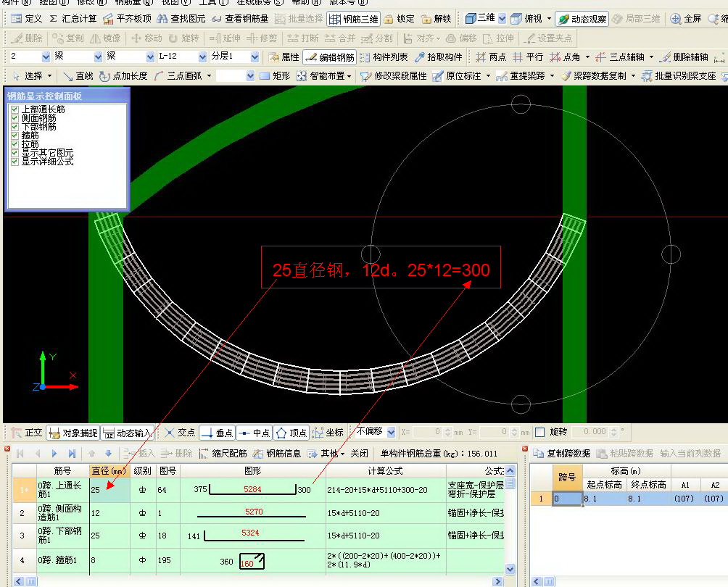Open the 不偏移 offset dropdown
The width and height of the screenshot is (728, 587).
click(391, 432)
